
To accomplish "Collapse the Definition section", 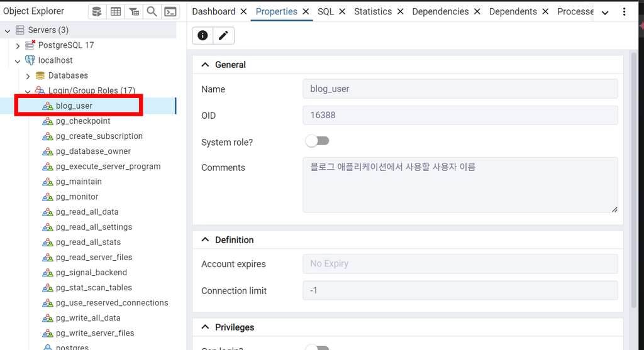I will [206, 240].
